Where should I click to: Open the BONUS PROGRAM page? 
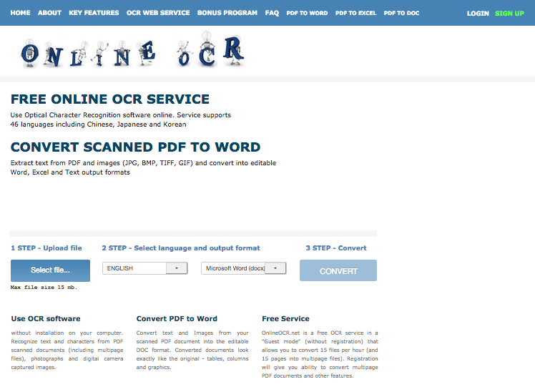point(227,13)
